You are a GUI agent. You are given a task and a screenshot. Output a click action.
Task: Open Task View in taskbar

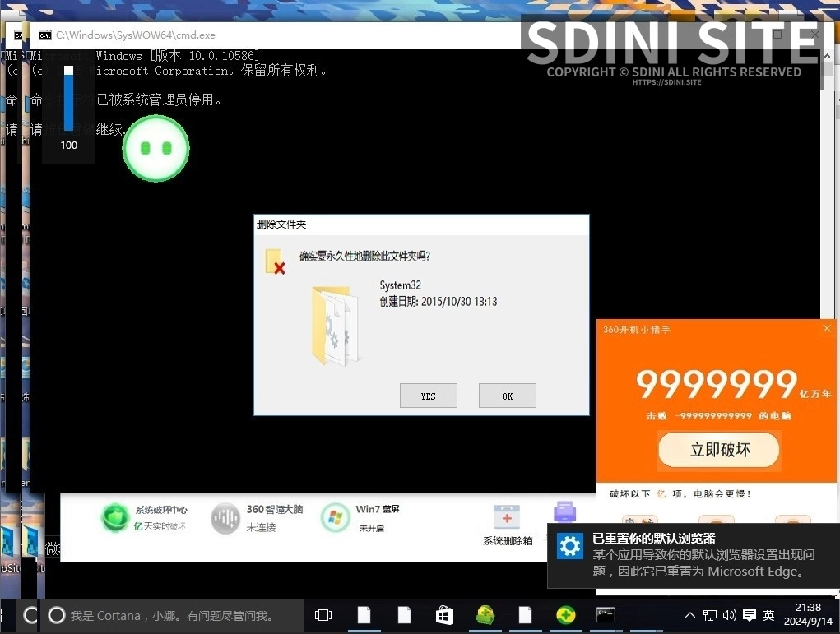tap(323, 615)
